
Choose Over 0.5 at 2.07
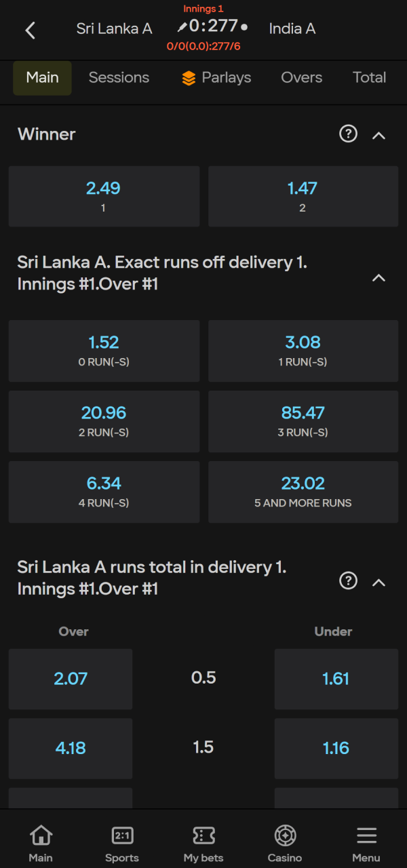(71, 678)
